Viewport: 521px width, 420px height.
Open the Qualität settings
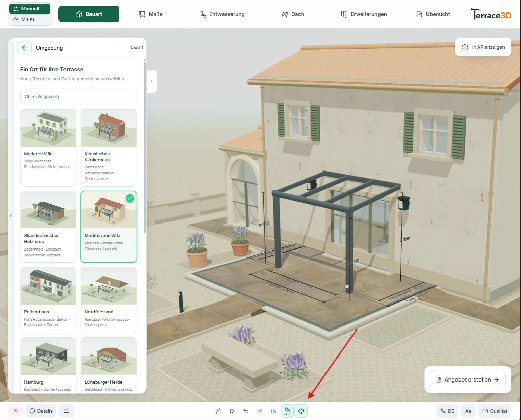point(495,411)
